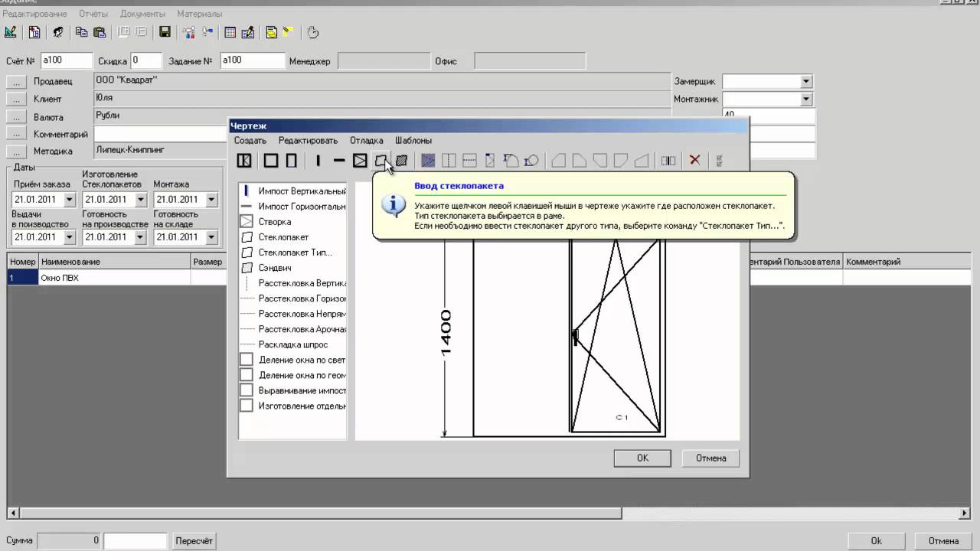The image size is (980, 551).
Task: Click the square frame icon in Чертеж toolbar
Action: point(271,161)
